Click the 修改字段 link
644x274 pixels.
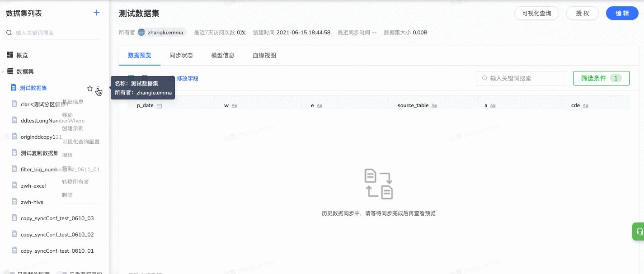point(187,79)
